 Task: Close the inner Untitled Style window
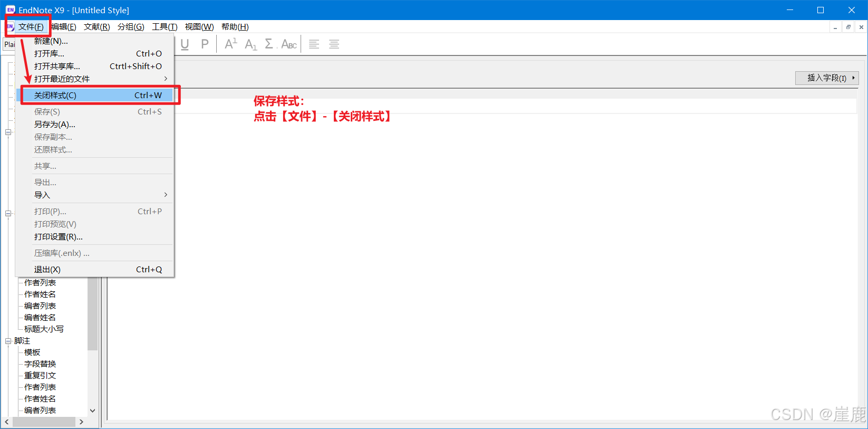(861, 27)
